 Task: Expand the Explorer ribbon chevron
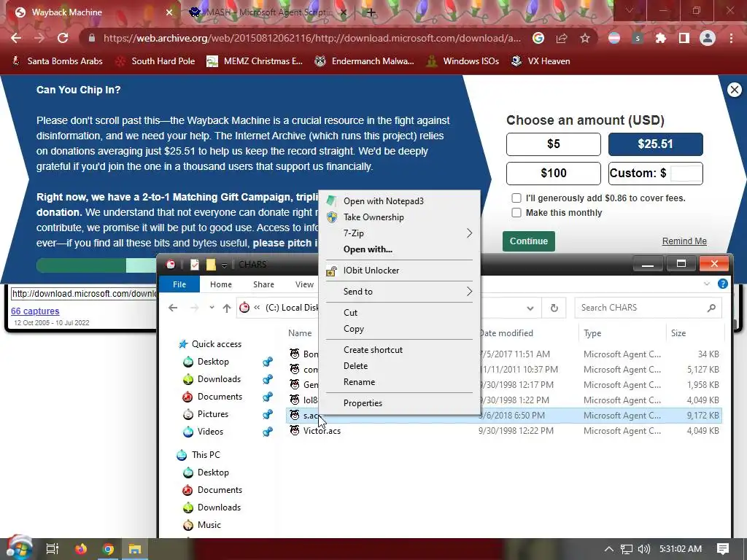coord(706,284)
